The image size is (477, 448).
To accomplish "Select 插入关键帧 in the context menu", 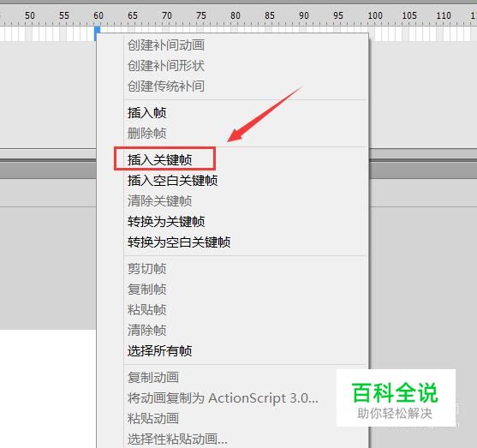I will [x=159, y=160].
